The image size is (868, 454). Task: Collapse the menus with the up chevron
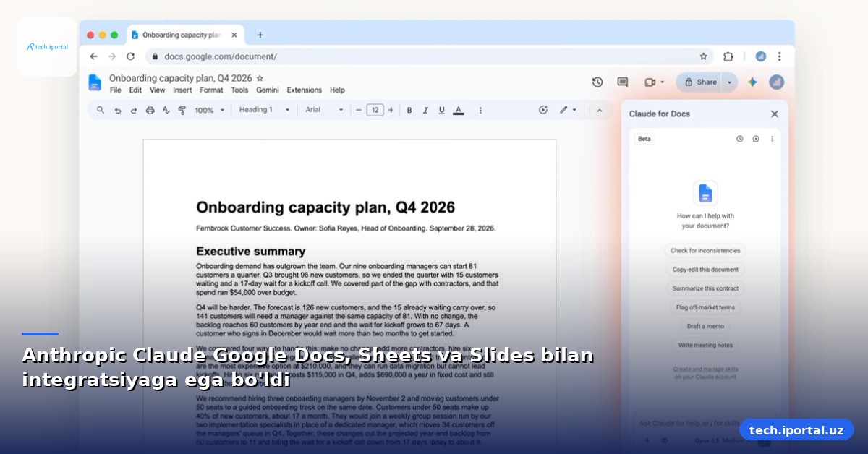599,110
